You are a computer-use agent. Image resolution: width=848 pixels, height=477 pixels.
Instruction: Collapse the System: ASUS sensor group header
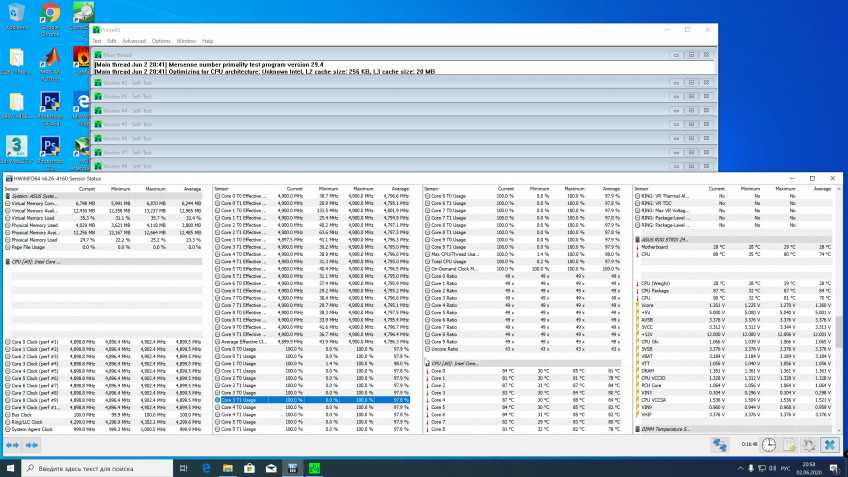coord(33,195)
